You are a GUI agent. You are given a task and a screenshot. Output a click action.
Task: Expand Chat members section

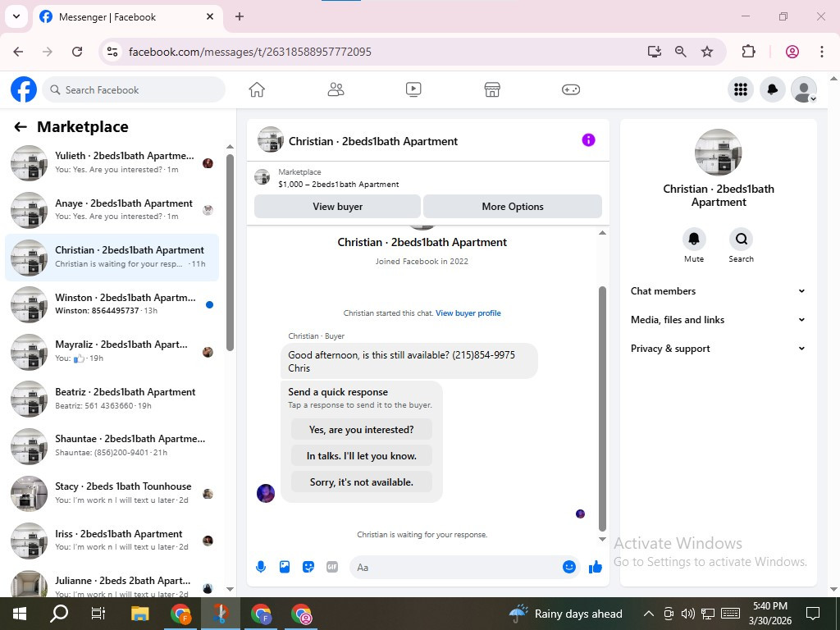pyautogui.click(x=718, y=291)
